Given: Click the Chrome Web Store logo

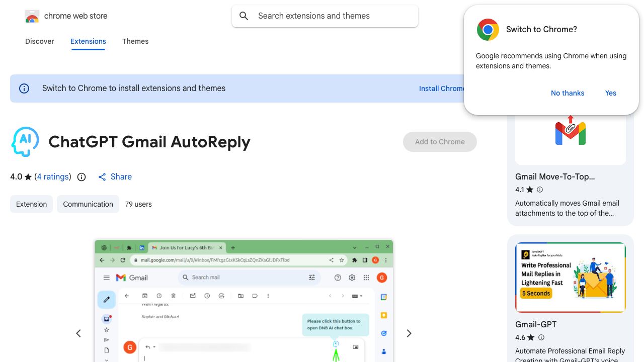Looking at the screenshot, I should point(32,17).
